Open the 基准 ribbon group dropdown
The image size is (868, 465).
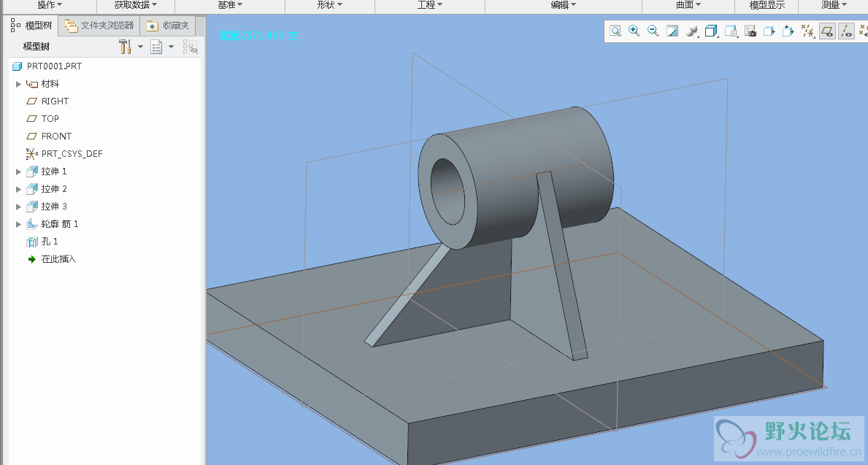click(230, 5)
